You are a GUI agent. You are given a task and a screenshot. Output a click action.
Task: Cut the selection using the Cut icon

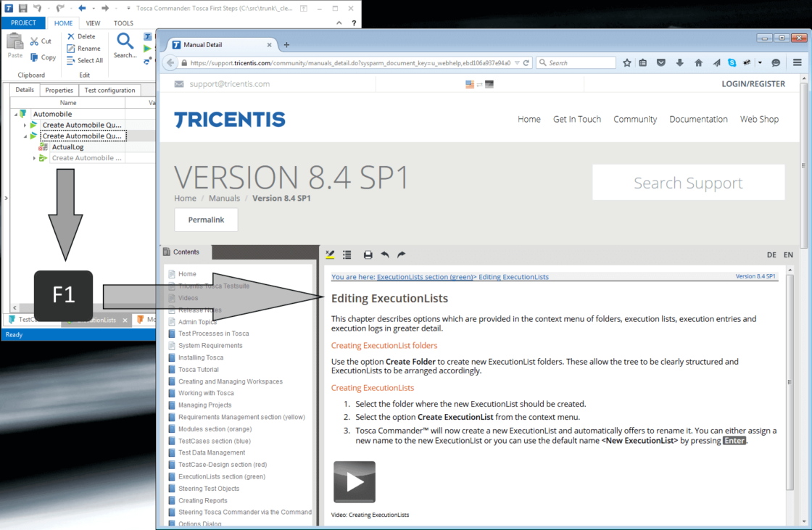[x=41, y=41]
